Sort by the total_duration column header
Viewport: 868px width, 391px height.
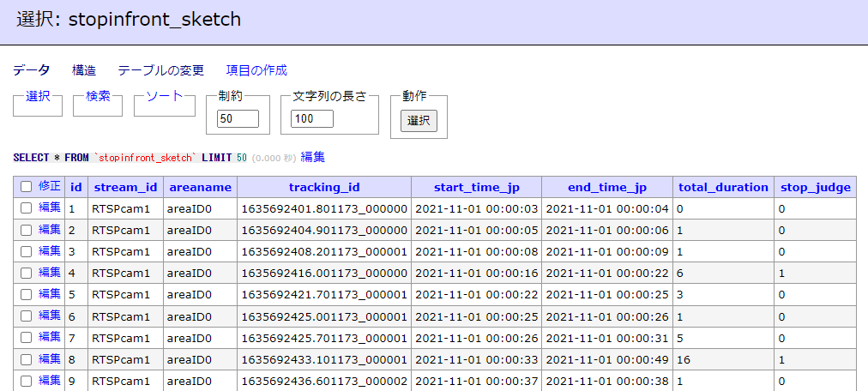[x=723, y=187]
